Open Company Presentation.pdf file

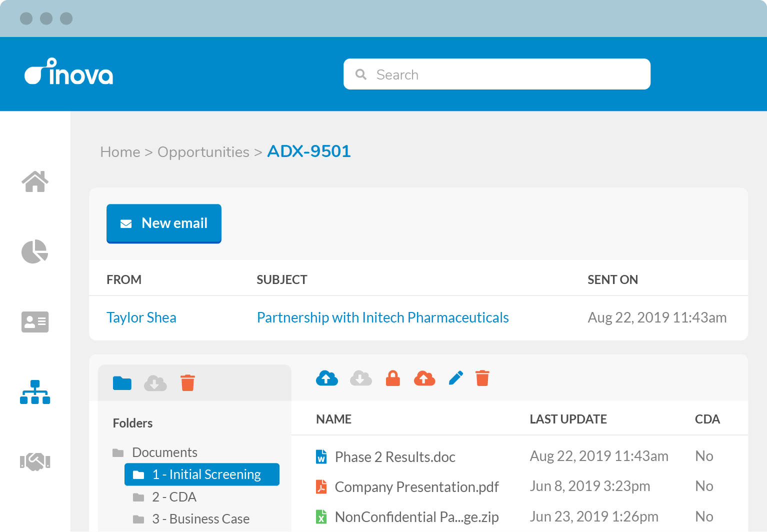416,487
